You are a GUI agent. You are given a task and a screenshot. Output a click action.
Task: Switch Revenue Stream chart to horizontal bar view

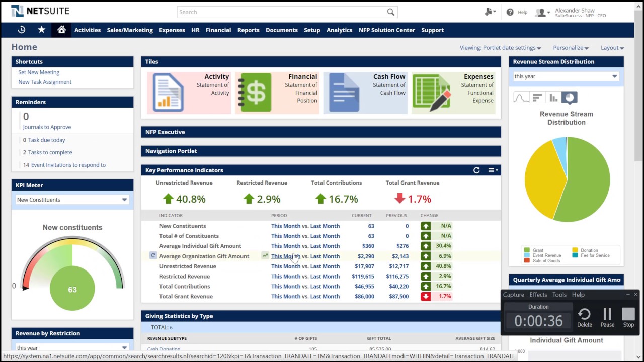(x=537, y=98)
